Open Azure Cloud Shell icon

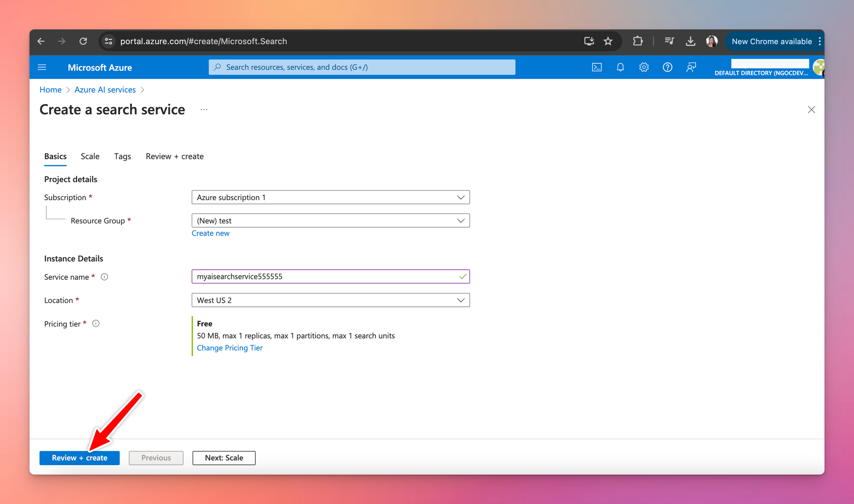[x=597, y=67]
